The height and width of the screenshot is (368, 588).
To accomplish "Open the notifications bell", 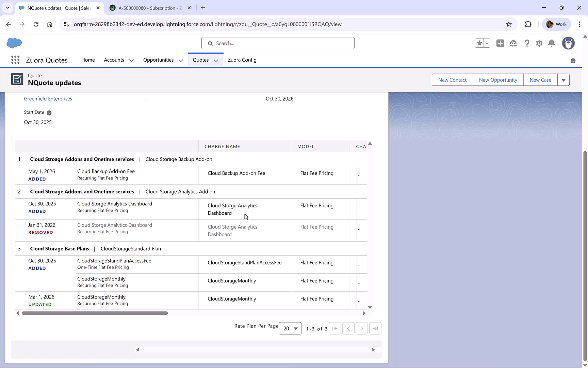I will coord(552,43).
